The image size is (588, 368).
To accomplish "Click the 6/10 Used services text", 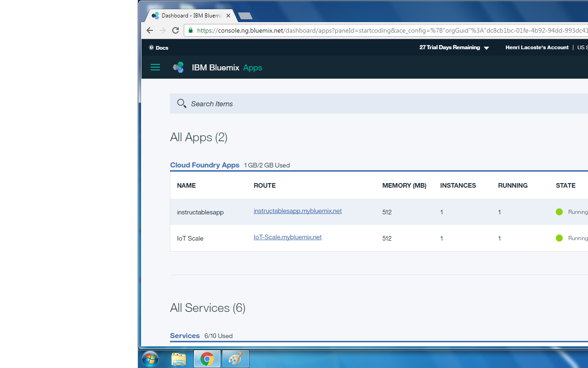I will pos(219,336).
